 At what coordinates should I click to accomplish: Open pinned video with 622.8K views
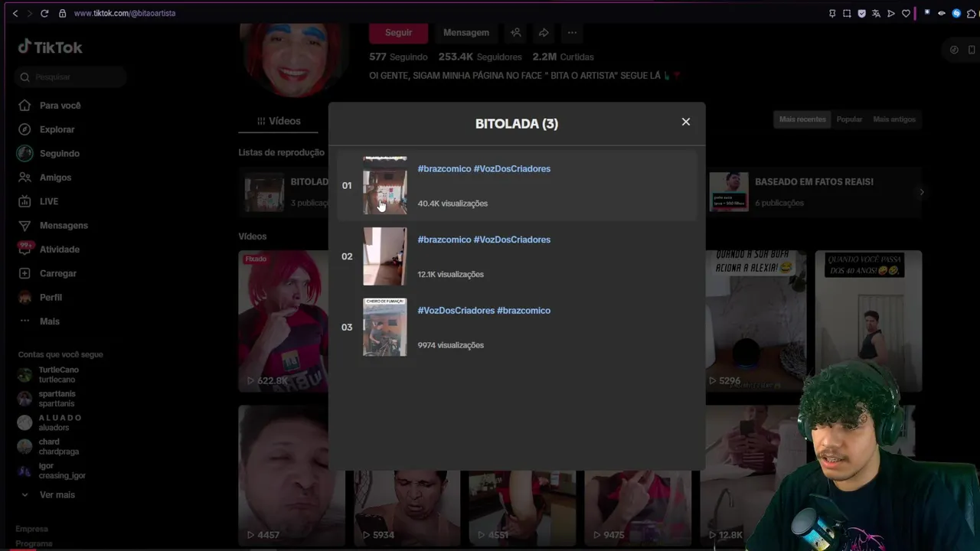(x=283, y=321)
